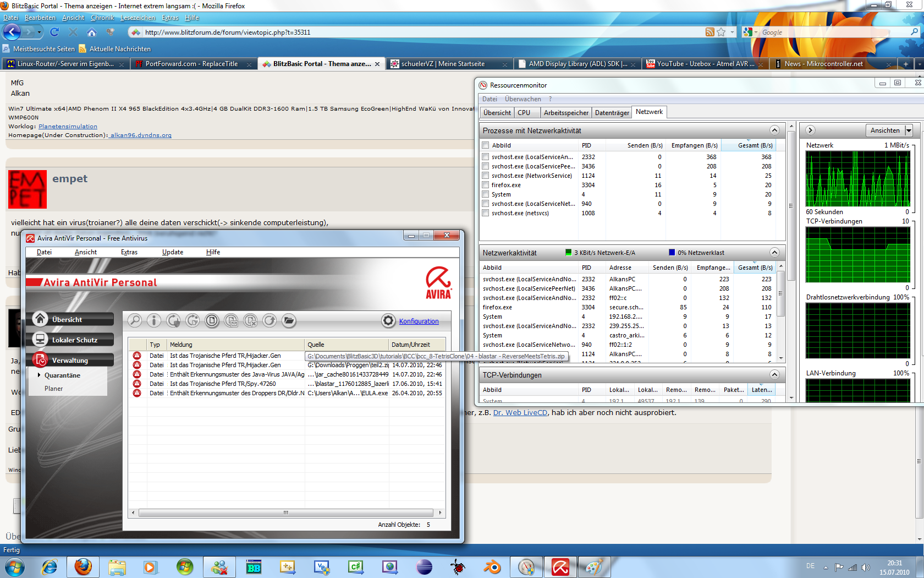
Task: Click the magnifier search icon in Avira toolbar
Action: pos(135,320)
